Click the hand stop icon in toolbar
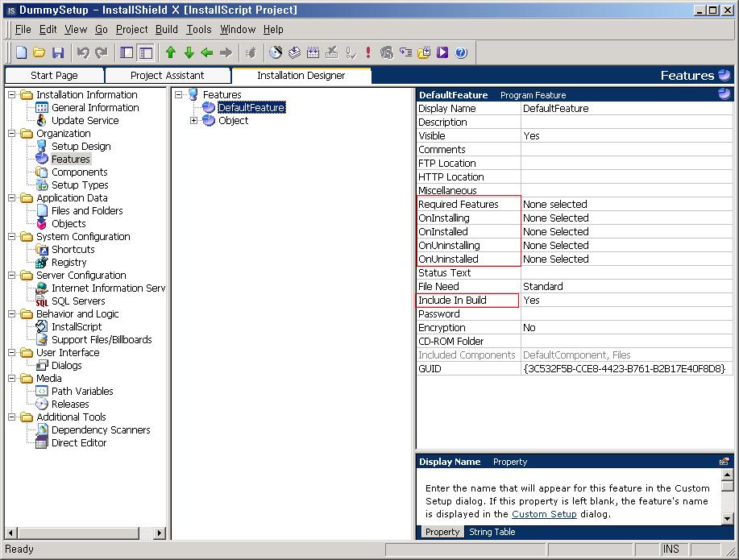Image resolution: width=739 pixels, height=560 pixels. (x=251, y=52)
